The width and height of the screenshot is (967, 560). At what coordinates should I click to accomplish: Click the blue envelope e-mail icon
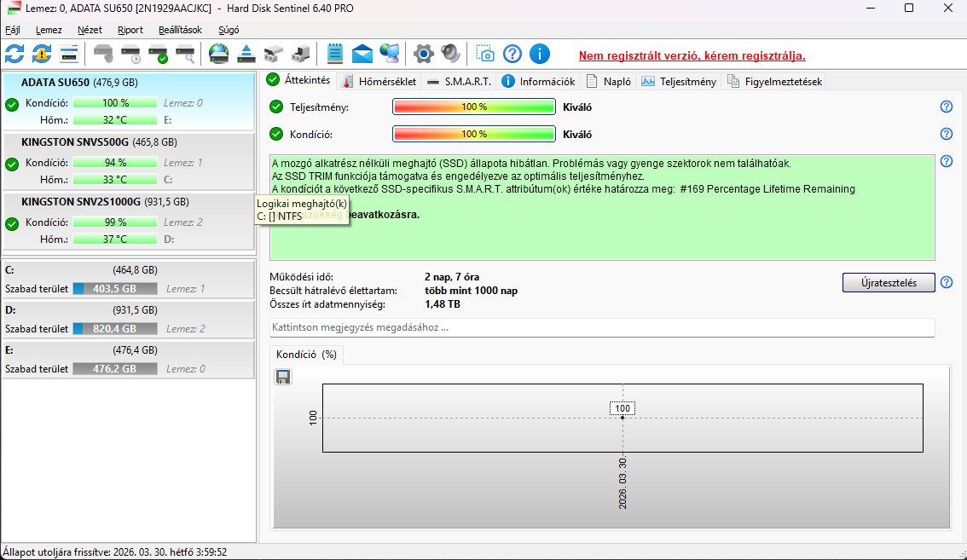pos(362,55)
